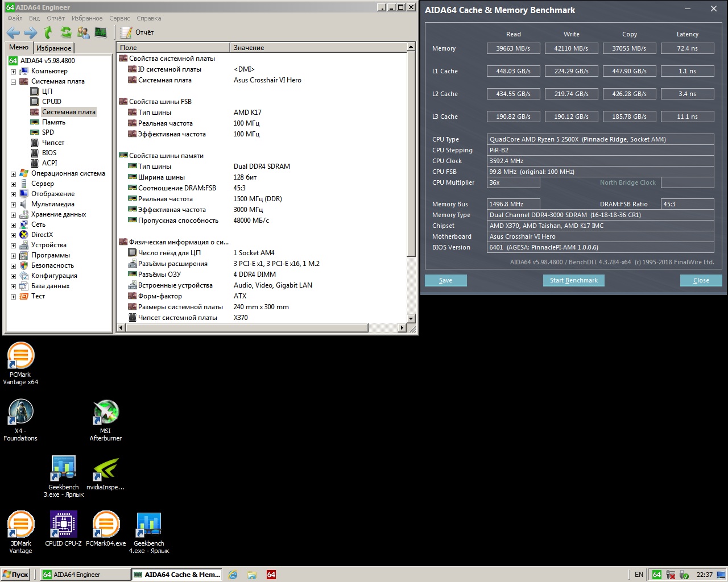Viewport: 728px width, 582px height.
Task: Expand the Мультимедиа tree node
Action: tap(13, 205)
